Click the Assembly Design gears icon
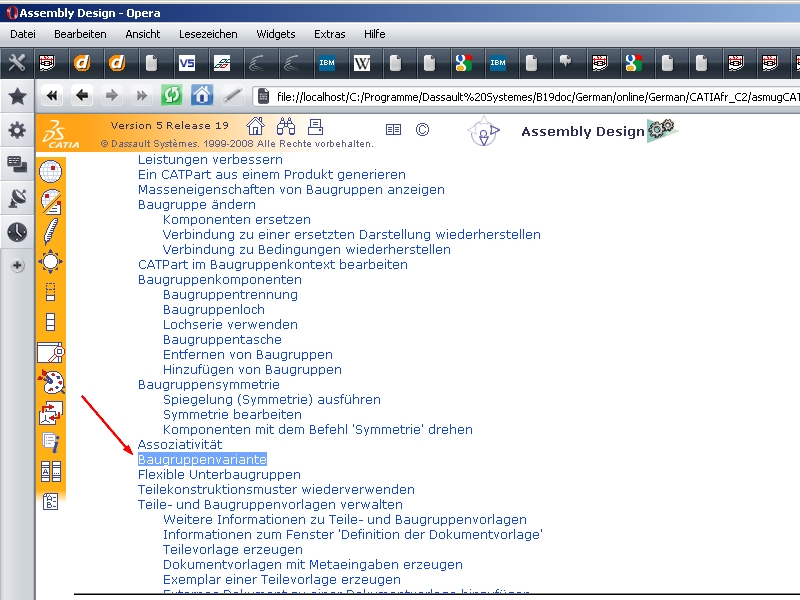The width and height of the screenshot is (800, 600). click(x=662, y=130)
